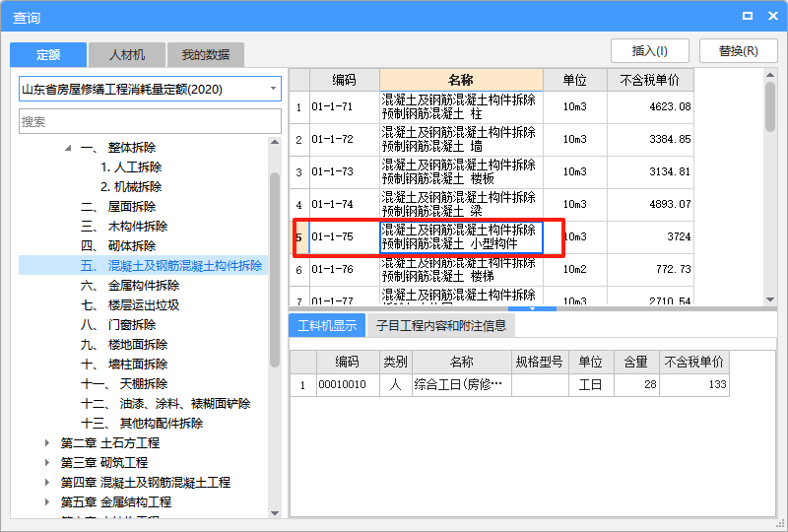Select 2. 机械拆除 tree item
This screenshot has height=532, width=788.
(131, 187)
